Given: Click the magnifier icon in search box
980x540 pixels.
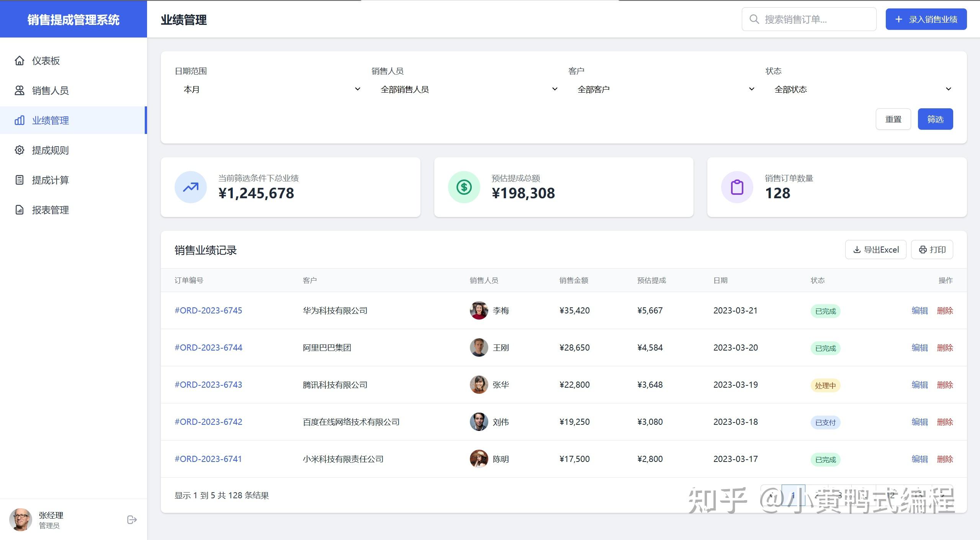Looking at the screenshot, I should click(x=754, y=19).
